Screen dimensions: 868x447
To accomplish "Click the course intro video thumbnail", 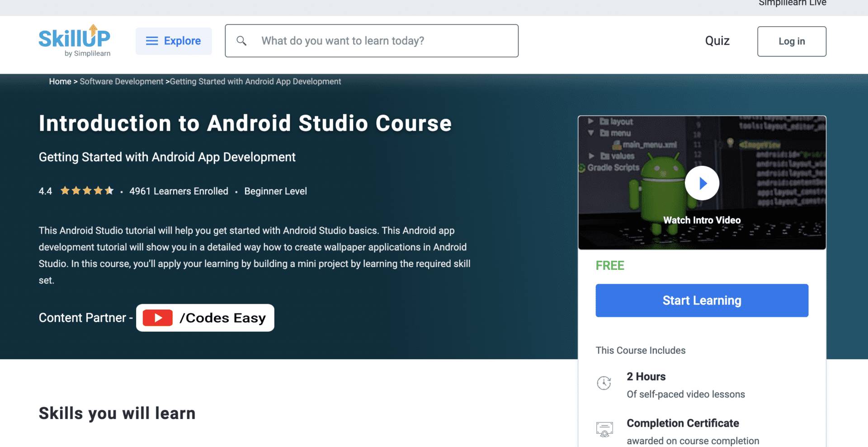I will point(702,183).
